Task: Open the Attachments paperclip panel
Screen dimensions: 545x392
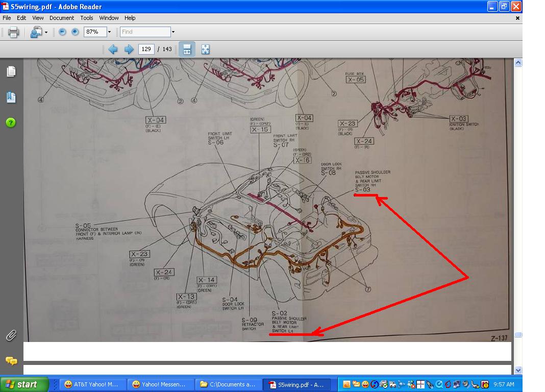Action: click(x=11, y=335)
